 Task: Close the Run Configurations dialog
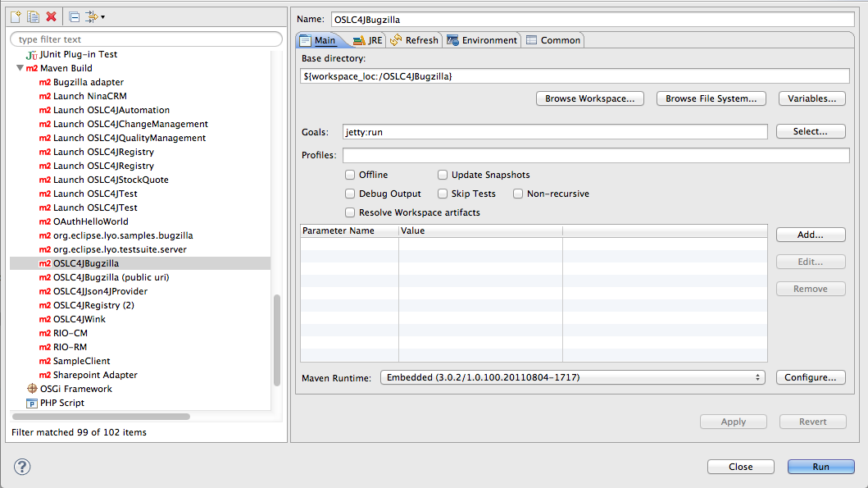741,467
